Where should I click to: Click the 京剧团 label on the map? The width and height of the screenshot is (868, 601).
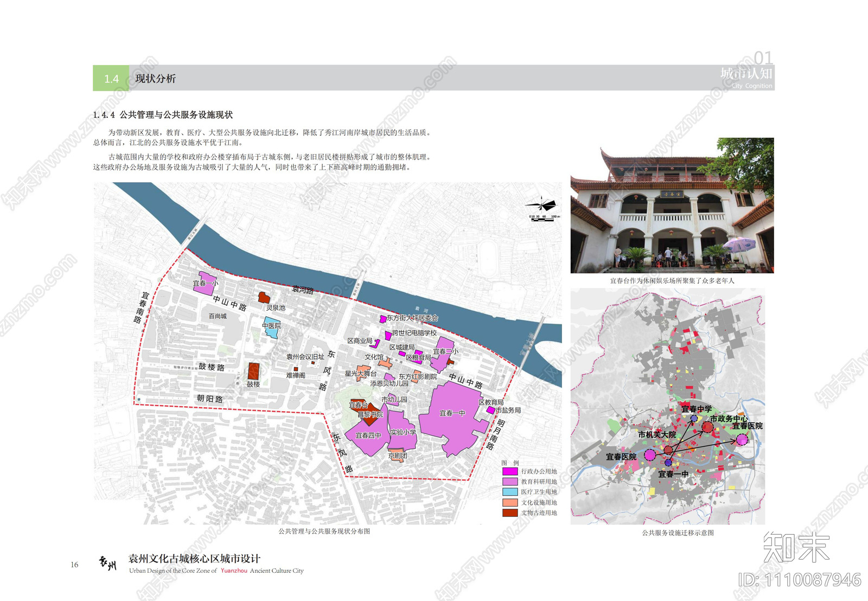[x=398, y=456]
